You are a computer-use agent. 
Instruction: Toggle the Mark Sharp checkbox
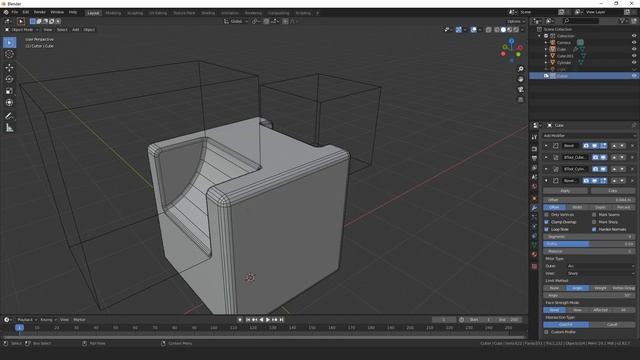tap(594, 222)
